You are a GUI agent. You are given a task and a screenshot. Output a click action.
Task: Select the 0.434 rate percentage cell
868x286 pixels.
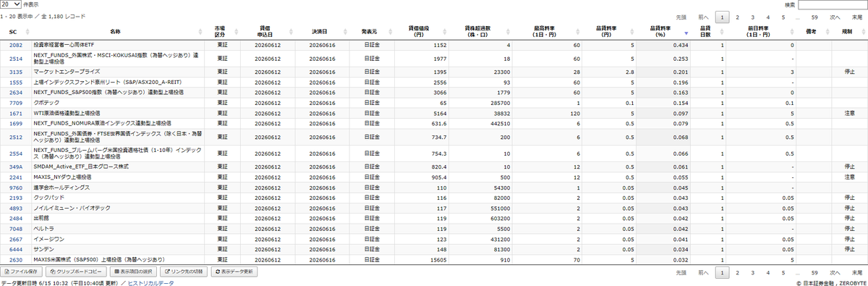pos(664,45)
